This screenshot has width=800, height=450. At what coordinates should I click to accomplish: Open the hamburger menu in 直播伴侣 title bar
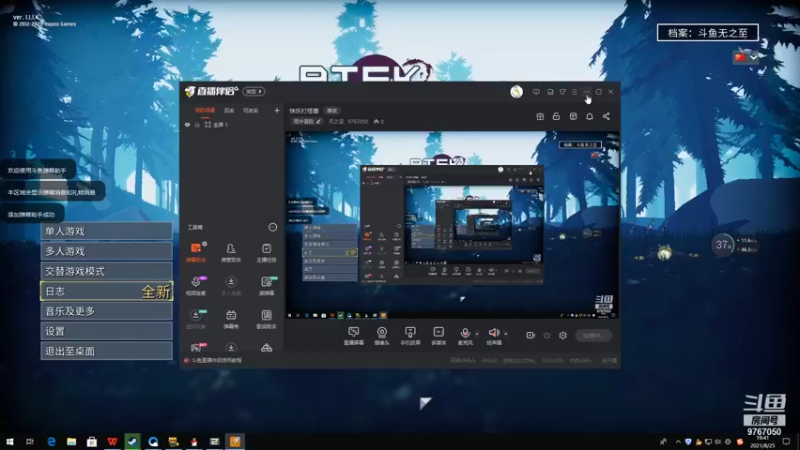tap(574, 92)
